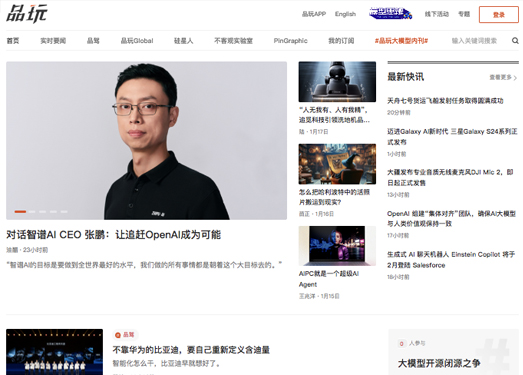The width and height of the screenshot is (523, 375).
Task: Expand 查看更多 arrow in 最新快讯
Action: [x=515, y=78]
